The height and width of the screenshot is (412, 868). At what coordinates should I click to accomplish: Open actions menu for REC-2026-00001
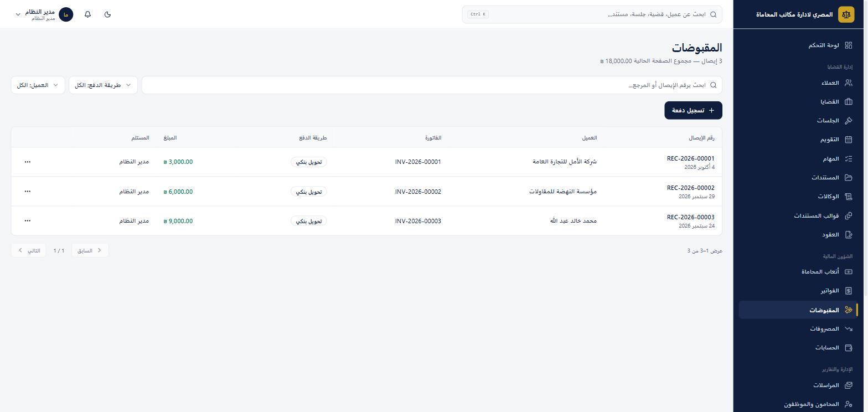[x=28, y=162]
